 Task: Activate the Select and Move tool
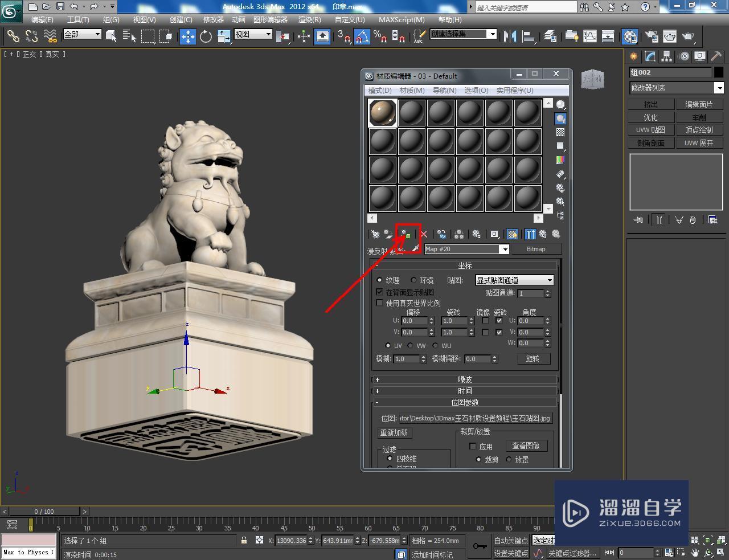click(x=187, y=36)
